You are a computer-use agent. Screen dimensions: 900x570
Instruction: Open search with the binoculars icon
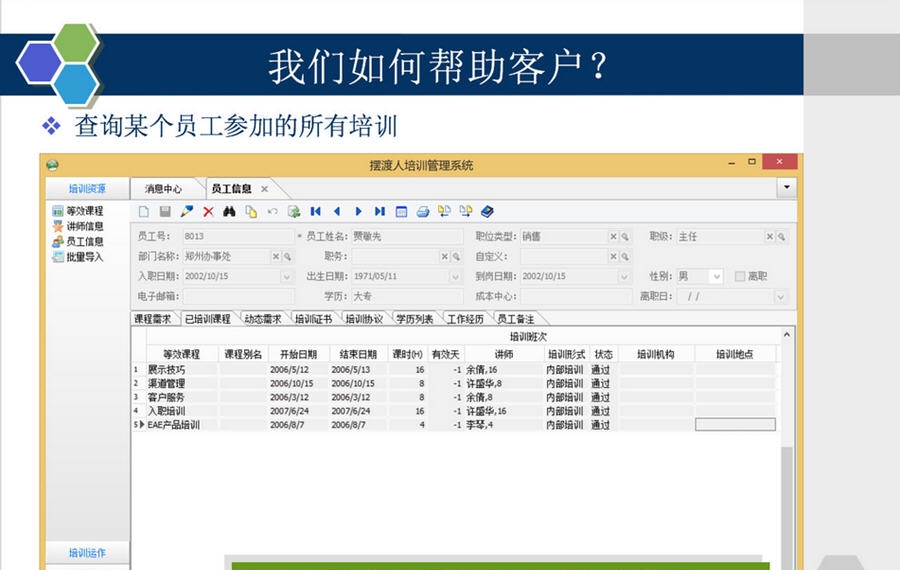[x=229, y=212]
